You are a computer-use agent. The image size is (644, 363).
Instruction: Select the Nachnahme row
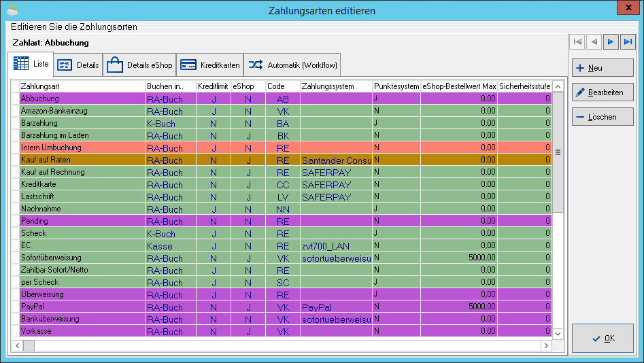coord(286,209)
